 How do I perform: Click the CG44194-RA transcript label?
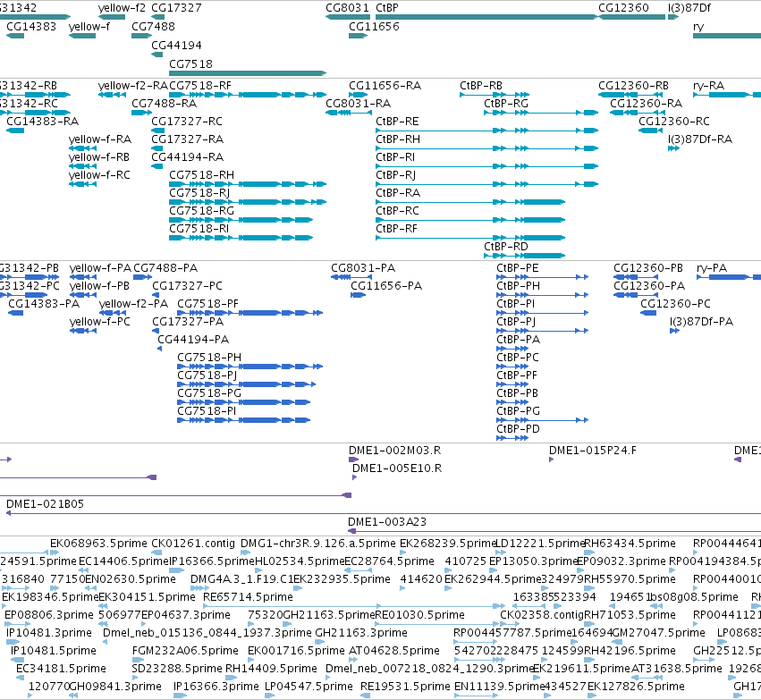[187, 157]
